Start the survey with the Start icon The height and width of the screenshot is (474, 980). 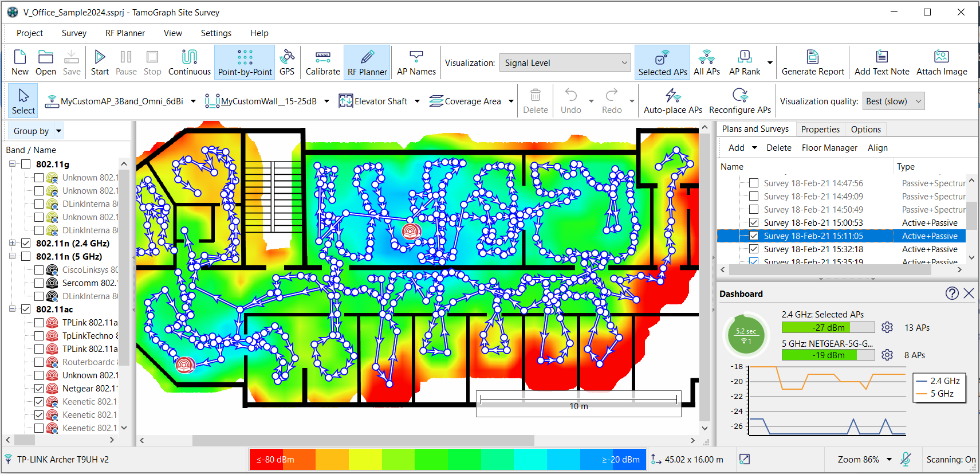[x=100, y=62]
